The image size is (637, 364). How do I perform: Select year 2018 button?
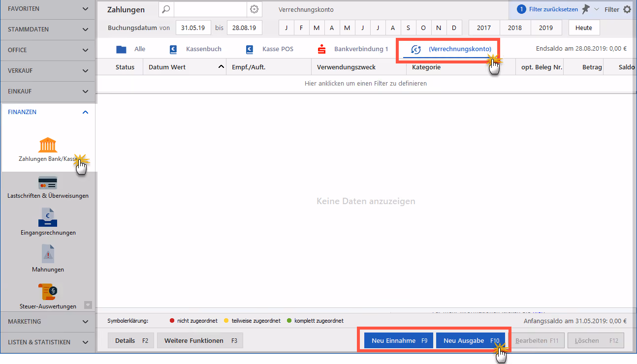click(515, 28)
